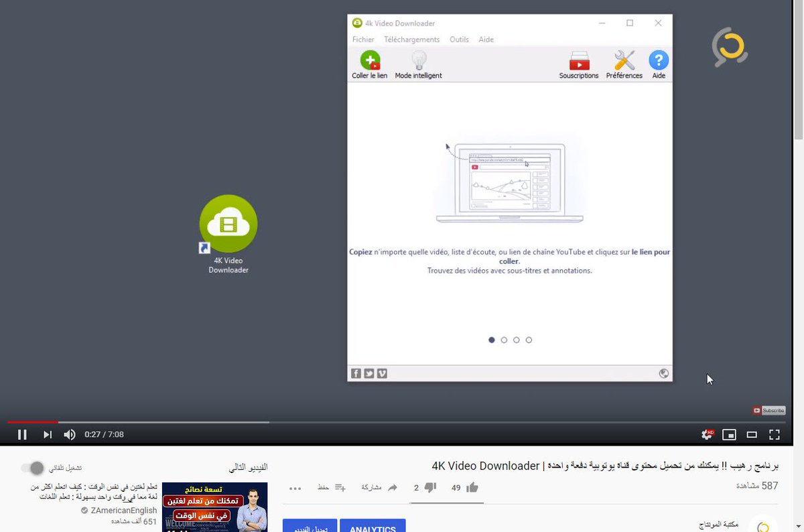Open the next video thumbnail
This screenshot has height=532, width=804.
click(x=215, y=507)
